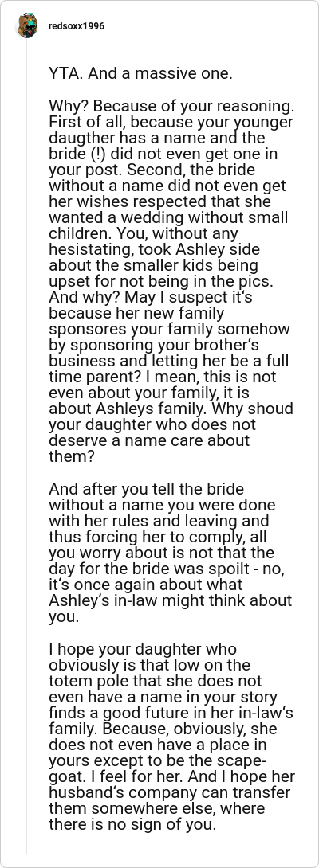Click the word "hesistating," in the comment
The width and height of the screenshot is (319, 868).
pos(92,249)
